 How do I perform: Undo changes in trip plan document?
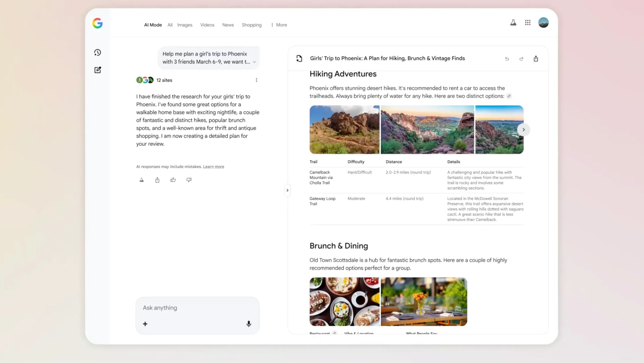507,58
